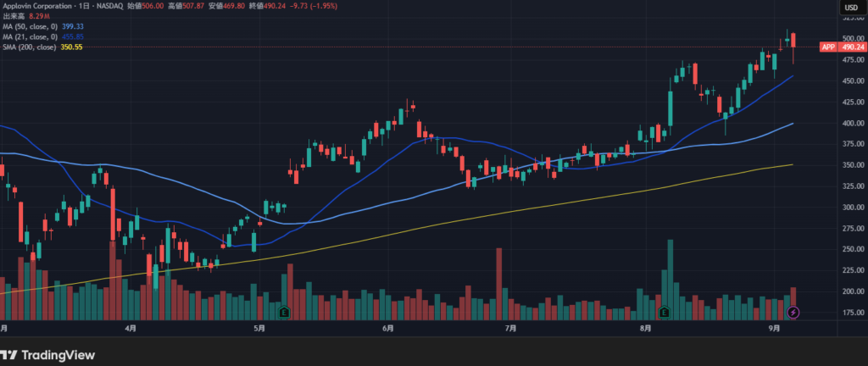Viewport: 868px width, 366px height.
Task: Click the 400.00 price axis label
Action: [x=853, y=124]
